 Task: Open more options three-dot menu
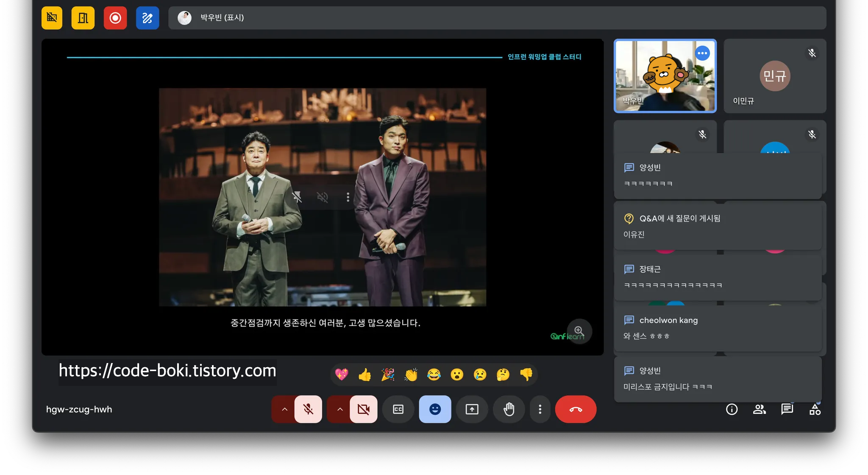(540, 409)
